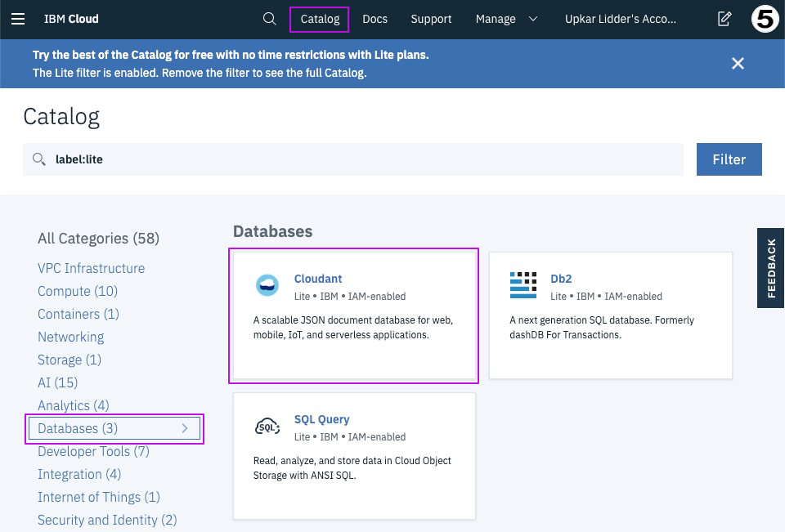This screenshot has height=532, width=785.
Task: Open the Support menu item
Action: pyautogui.click(x=431, y=19)
